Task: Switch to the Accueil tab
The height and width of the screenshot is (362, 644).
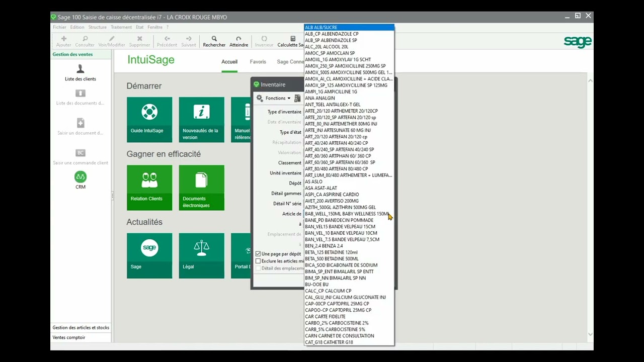Action: [229, 62]
